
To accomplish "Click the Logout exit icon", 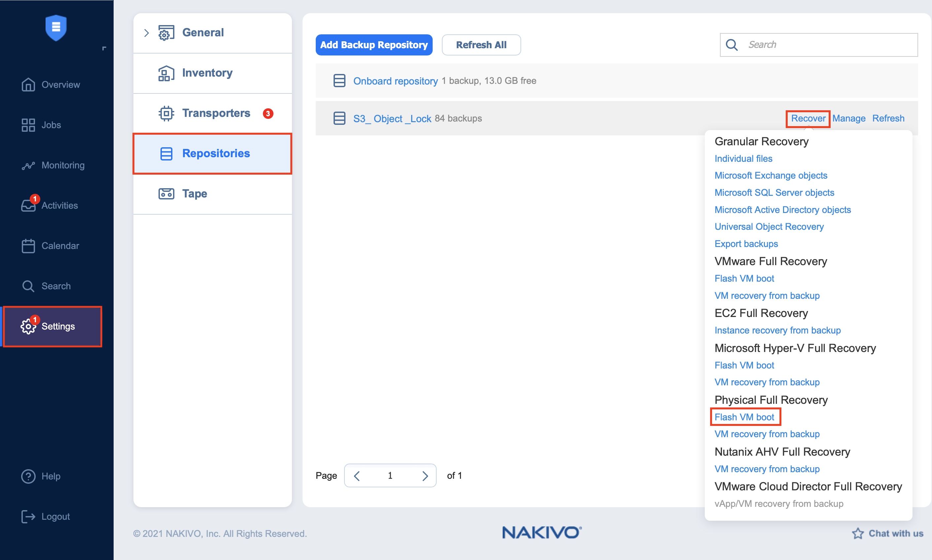I will tap(28, 517).
